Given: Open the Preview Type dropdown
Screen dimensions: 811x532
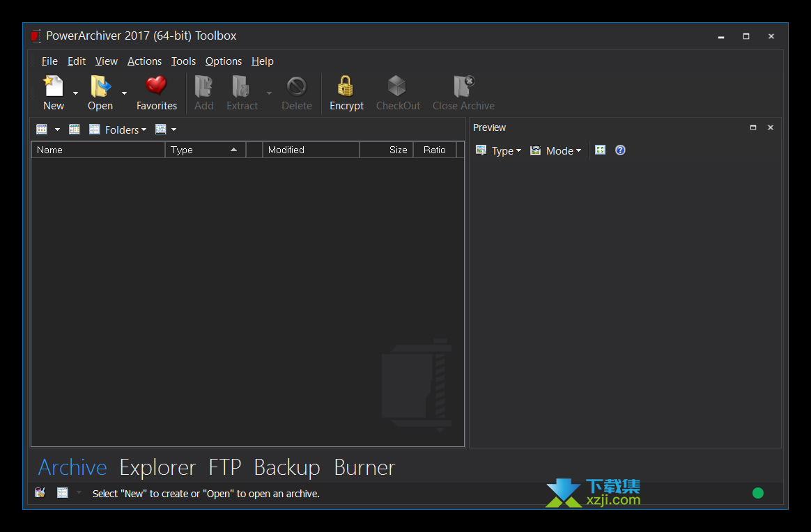Looking at the screenshot, I should (x=506, y=151).
